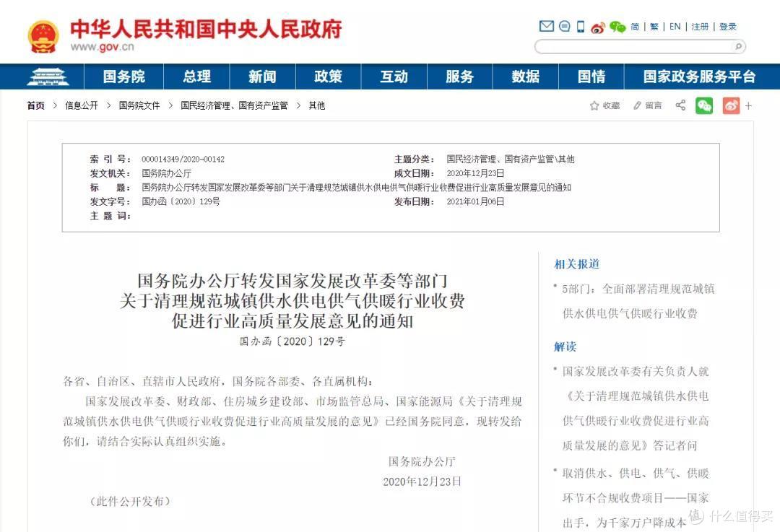Click the chat bubble icon in header
The width and height of the screenshot is (780, 532).
click(564, 26)
